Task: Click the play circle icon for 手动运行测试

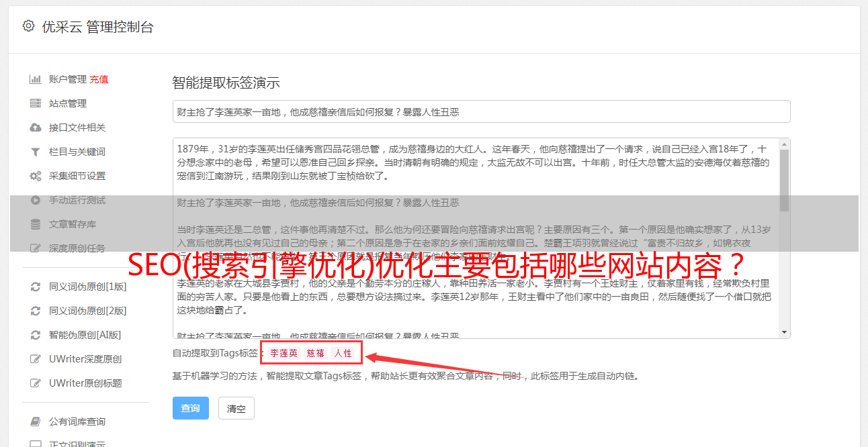Action: (x=35, y=200)
